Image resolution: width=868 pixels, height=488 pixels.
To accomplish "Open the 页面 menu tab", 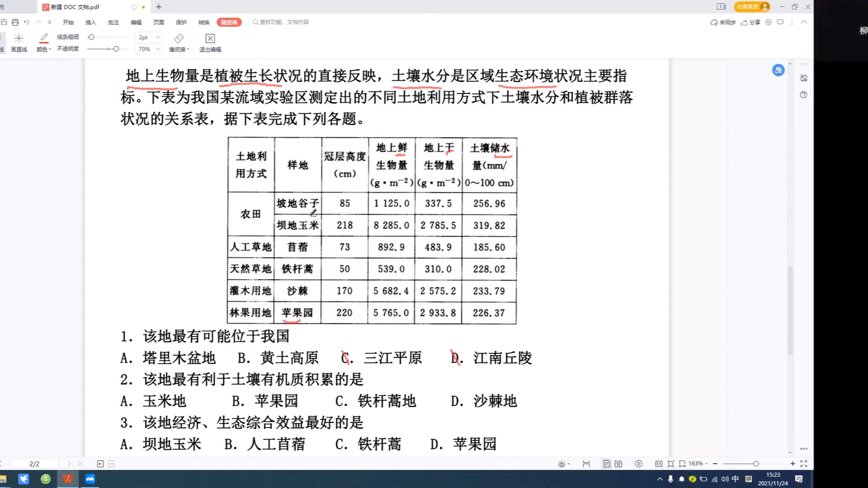I will point(159,22).
